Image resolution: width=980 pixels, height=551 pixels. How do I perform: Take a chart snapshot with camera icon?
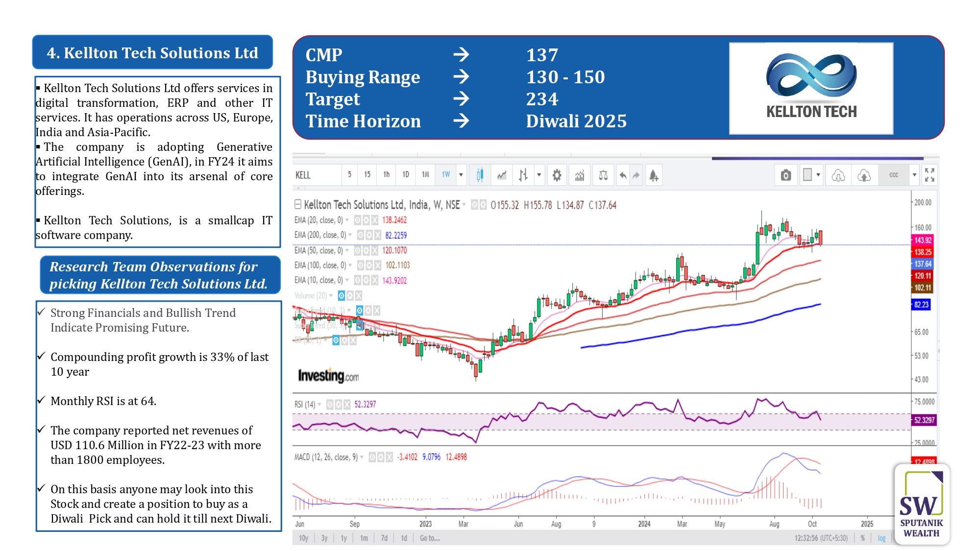[x=785, y=175]
